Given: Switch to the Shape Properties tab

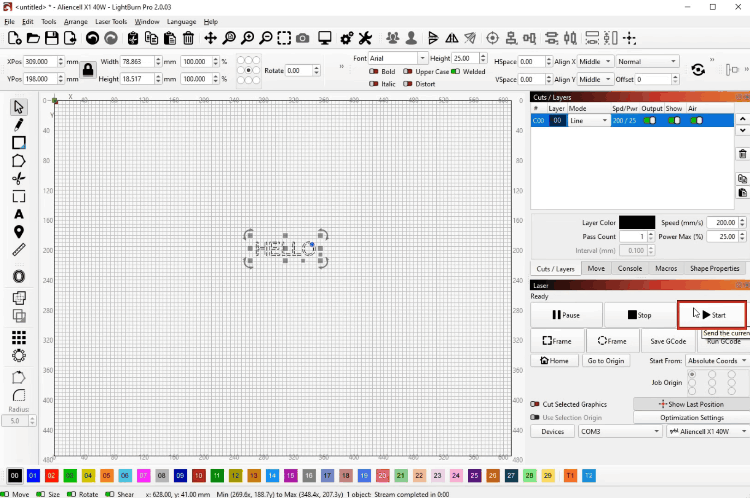Looking at the screenshot, I should pyautogui.click(x=713, y=268).
